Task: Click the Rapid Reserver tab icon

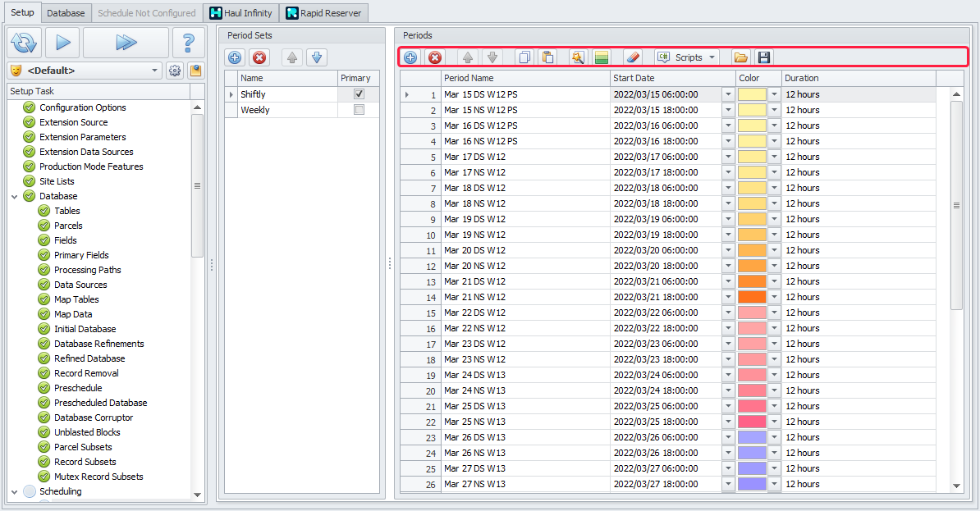Action: [x=292, y=13]
